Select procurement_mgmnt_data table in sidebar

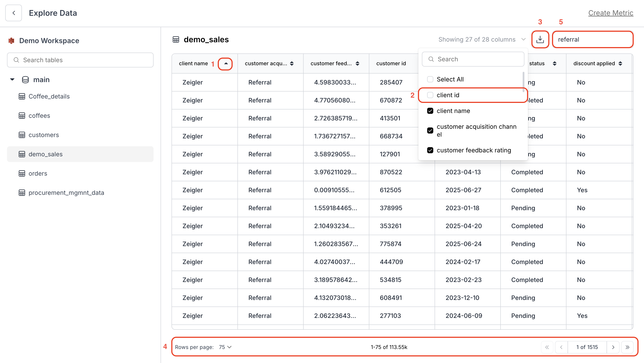tap(66, 193)
